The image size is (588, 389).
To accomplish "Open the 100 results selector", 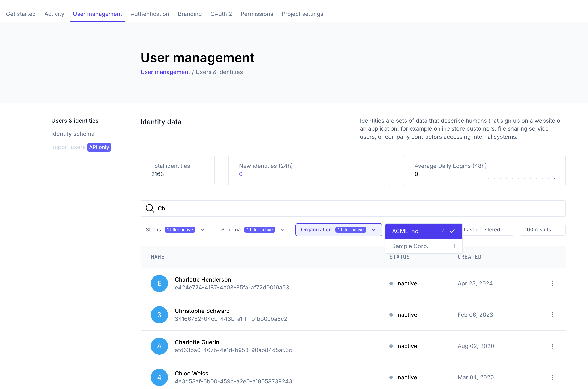I will (542, 230).
